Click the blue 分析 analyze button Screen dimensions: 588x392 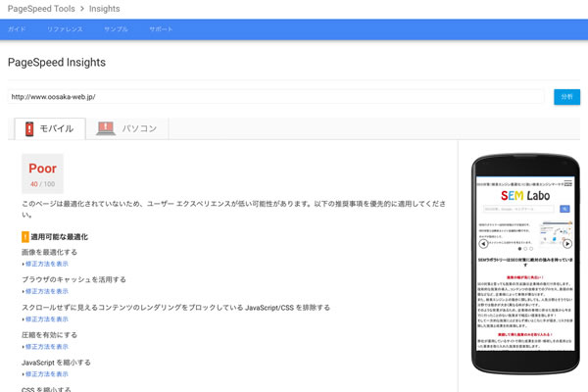(567, 97)
